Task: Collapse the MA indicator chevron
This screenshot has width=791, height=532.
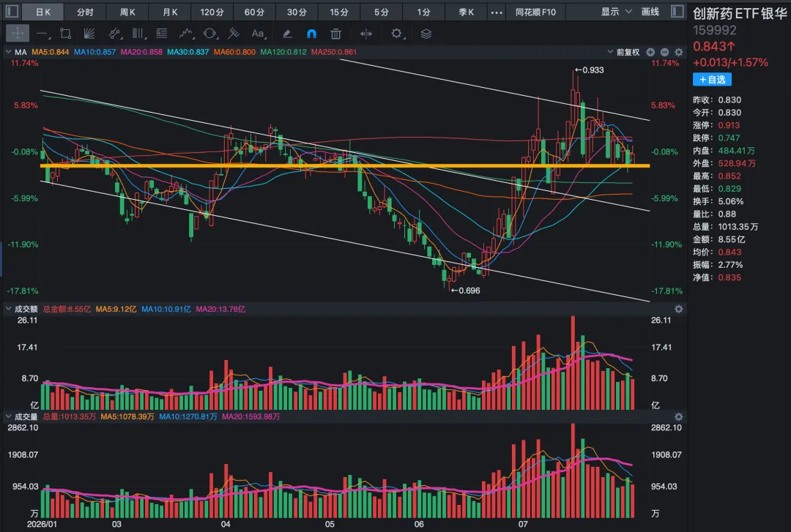Action: 8,51
